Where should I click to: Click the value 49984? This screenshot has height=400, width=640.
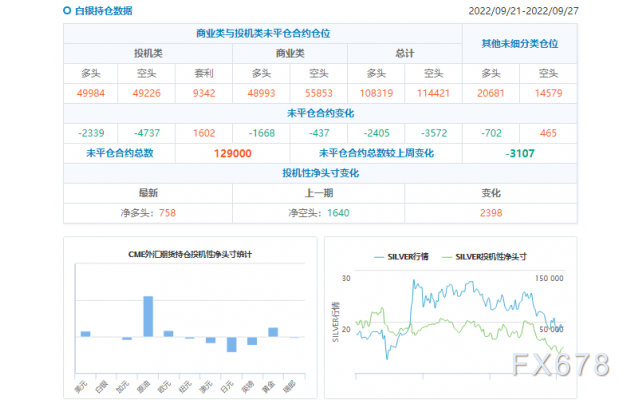click(x=91, y=93)
